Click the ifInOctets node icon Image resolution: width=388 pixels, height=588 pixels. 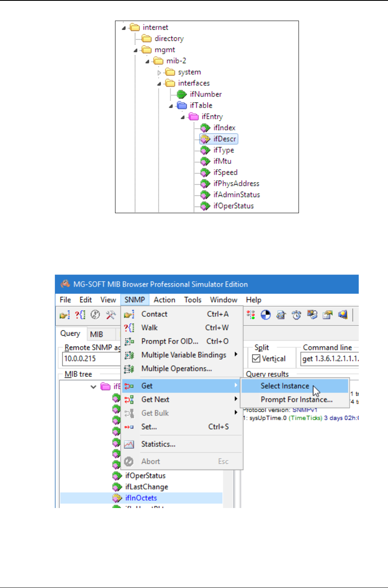pos(117,498)
